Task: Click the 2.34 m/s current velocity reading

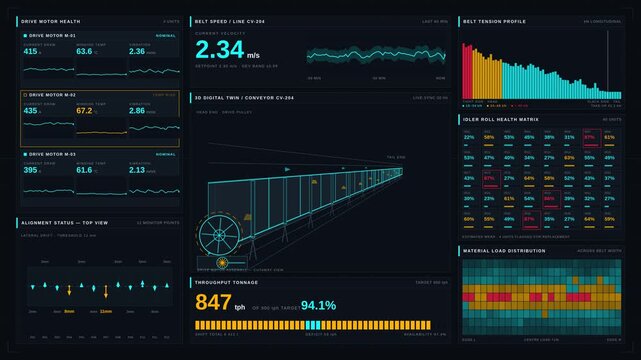Action: point(227,50)
